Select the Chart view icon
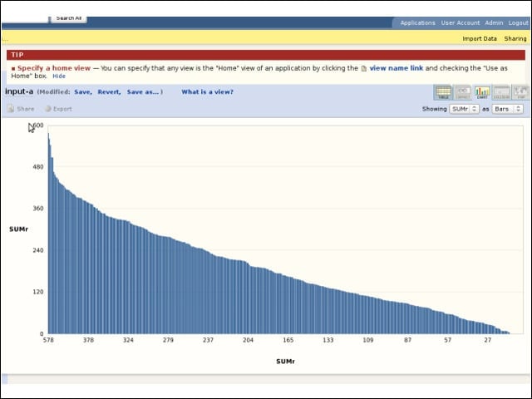Image resolution: width=532 pixels, height=399 pixels. tap(482, 92)
